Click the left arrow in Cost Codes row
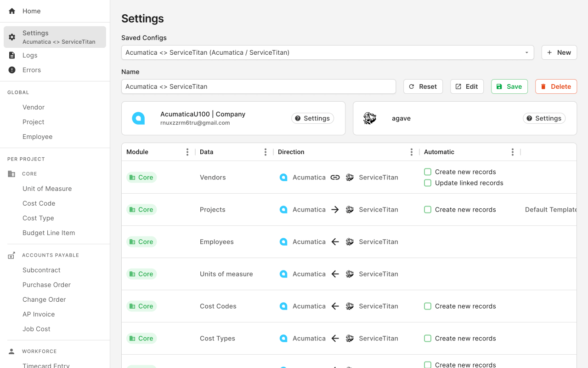 335,306
